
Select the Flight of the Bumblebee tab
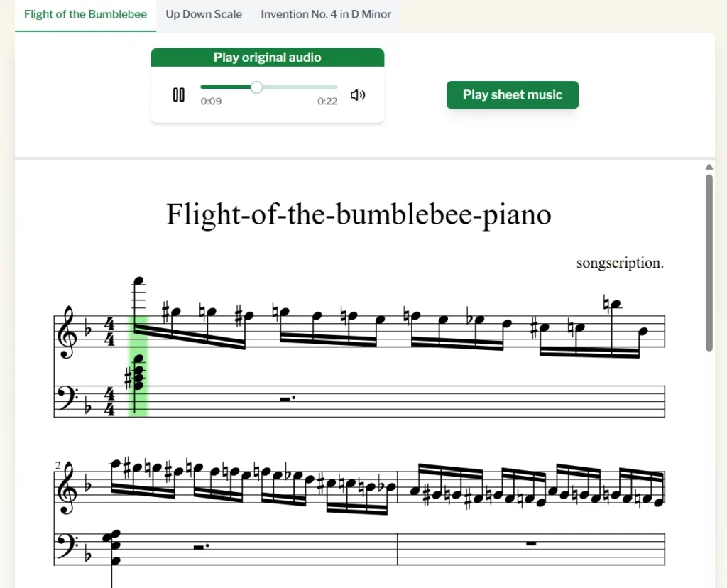coord(85,14)
